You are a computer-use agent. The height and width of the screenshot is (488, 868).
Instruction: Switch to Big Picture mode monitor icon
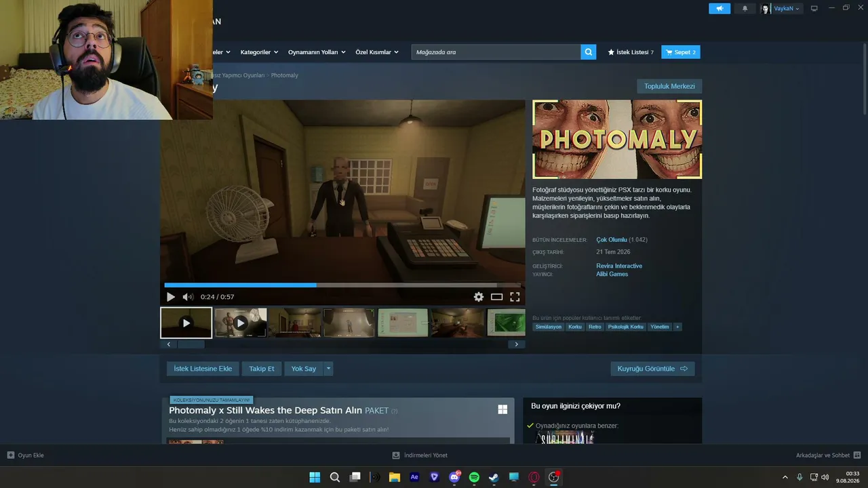click(x=814, y=9)
